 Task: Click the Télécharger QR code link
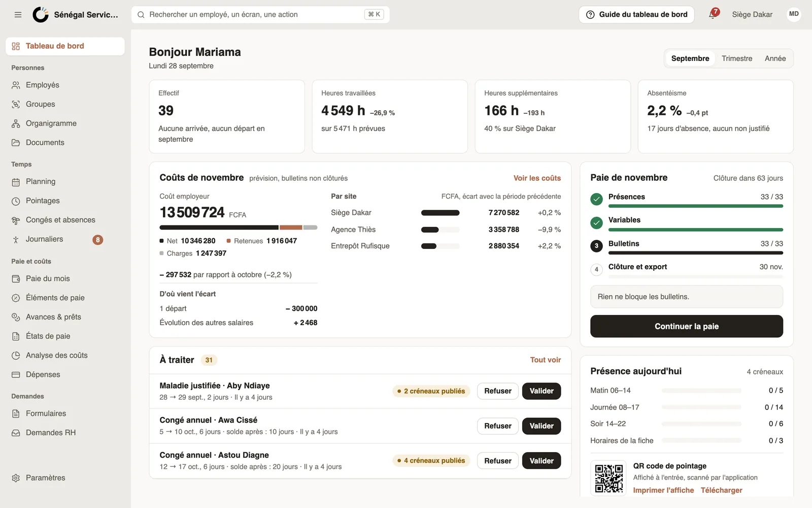[x=721, y=490]
